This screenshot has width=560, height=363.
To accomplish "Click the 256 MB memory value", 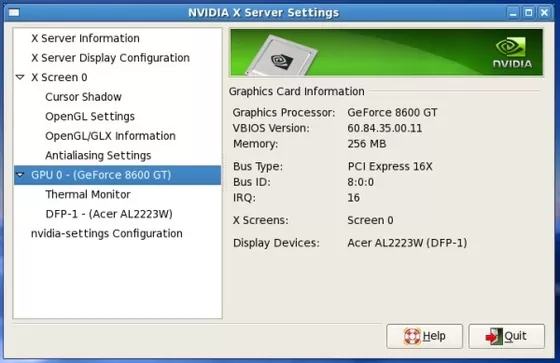I will (367, 144).
